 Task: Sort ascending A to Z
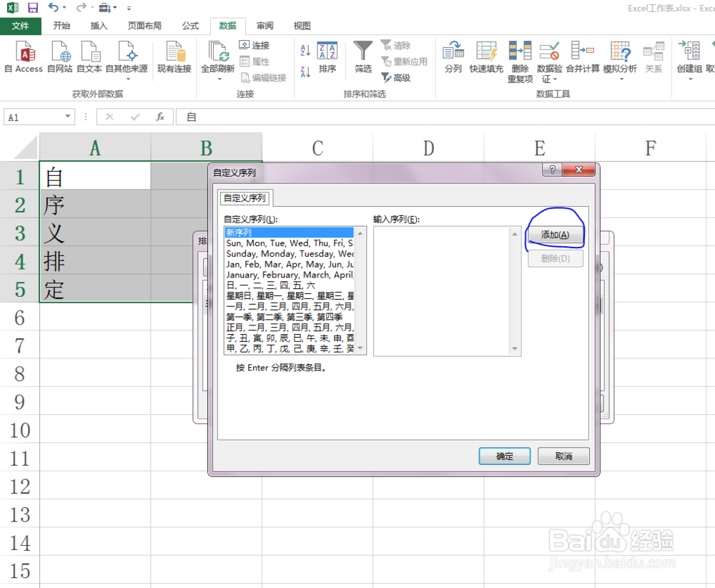305,50
